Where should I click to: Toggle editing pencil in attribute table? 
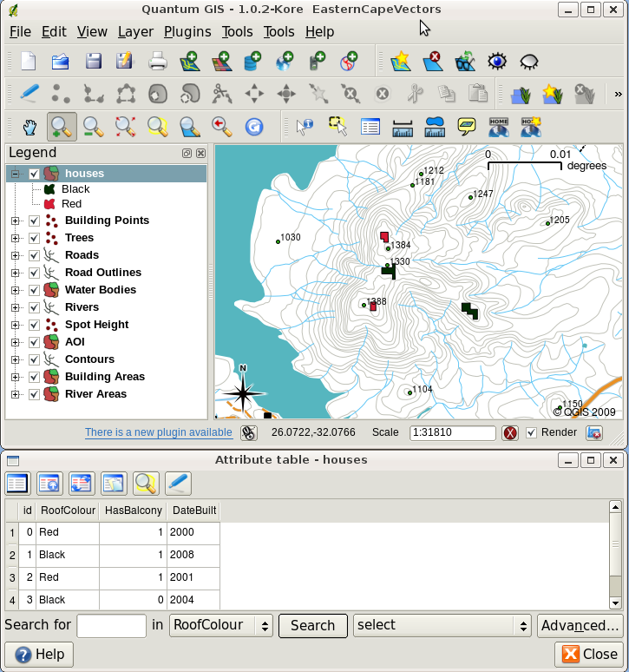click(177, 484)
